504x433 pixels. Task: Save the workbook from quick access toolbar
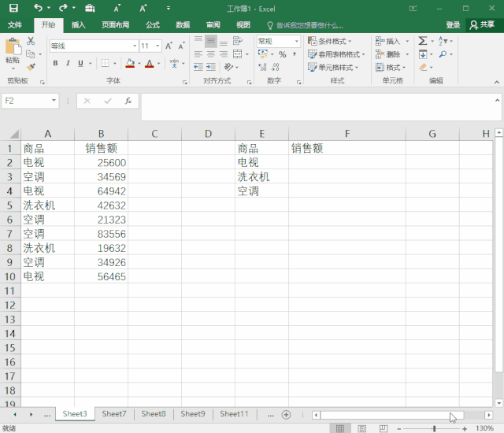(13, 8)
